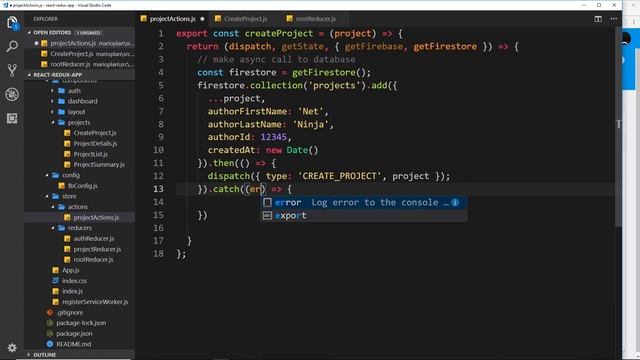Open index.css file
The height and width of the screenshot is (360, 640).
coord(74,281)
